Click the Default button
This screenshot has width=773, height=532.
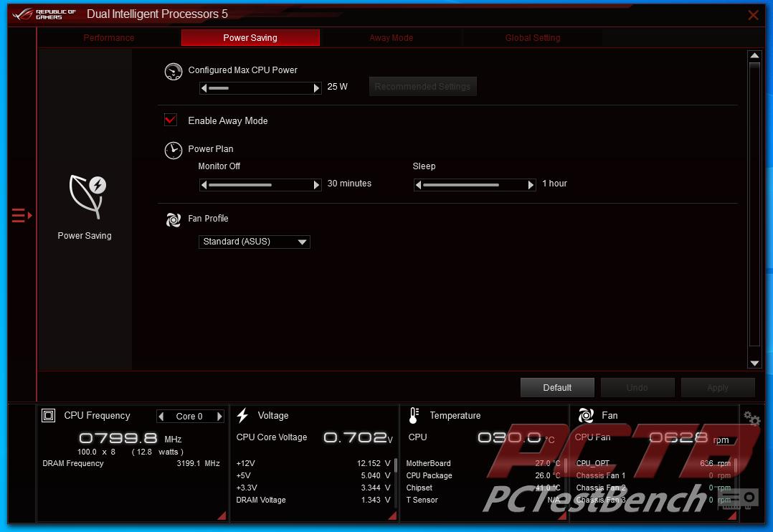[x=557, y=388]
